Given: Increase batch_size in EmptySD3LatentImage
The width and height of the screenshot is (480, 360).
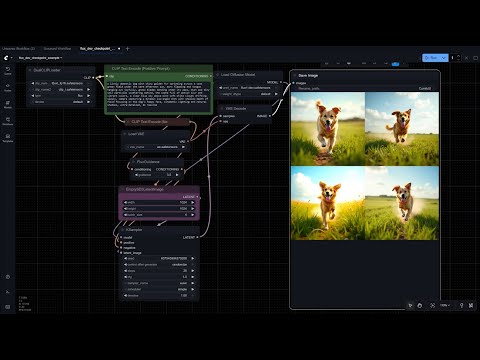Looking at the screenshot, I should 192,215.
